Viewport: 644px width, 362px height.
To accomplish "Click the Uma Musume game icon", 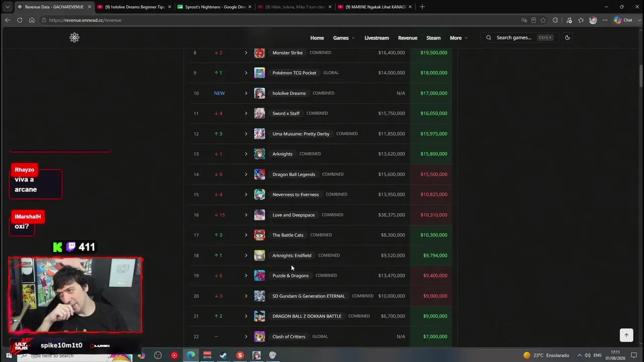I will tap(260, 134).
